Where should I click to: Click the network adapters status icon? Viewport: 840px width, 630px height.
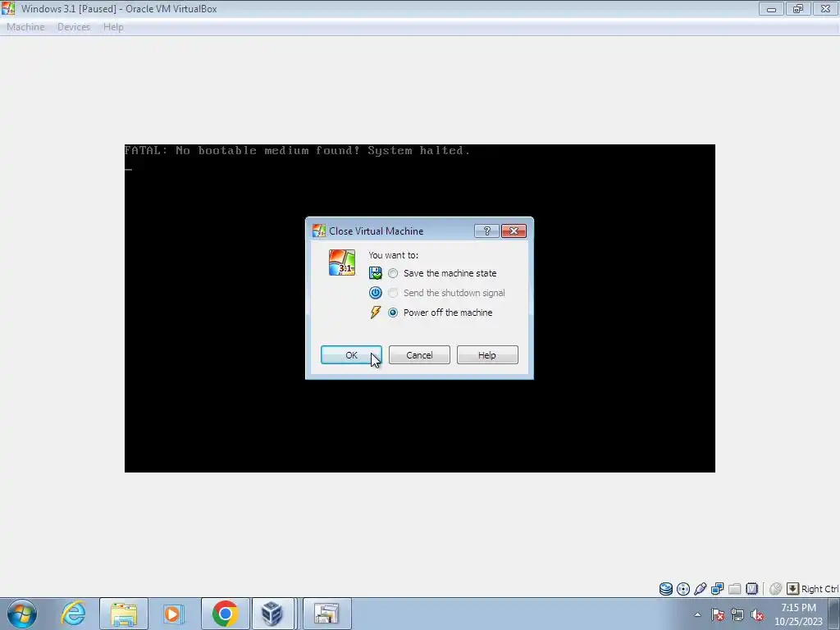(717, 589)
